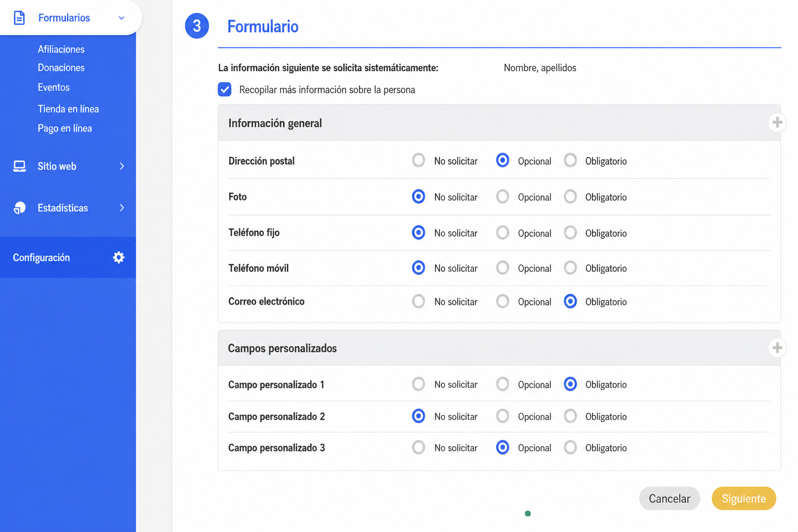Set Campo personalizado 2 to Opcional

(x=502, y=416)
